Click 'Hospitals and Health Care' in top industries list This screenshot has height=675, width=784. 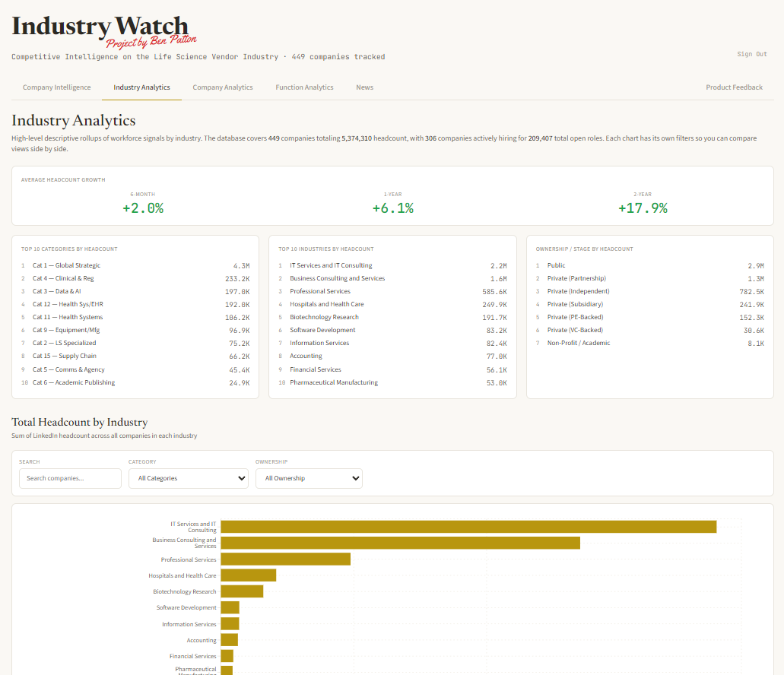coord(392,304)
